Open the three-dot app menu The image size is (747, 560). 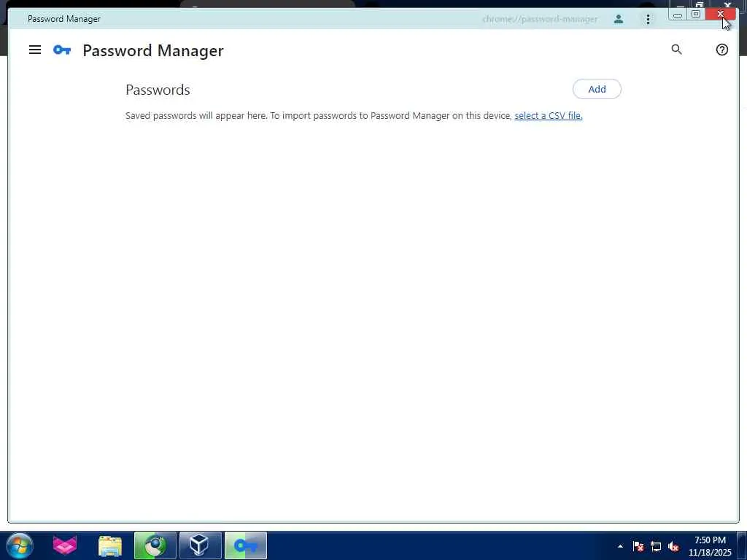point(648,19)
